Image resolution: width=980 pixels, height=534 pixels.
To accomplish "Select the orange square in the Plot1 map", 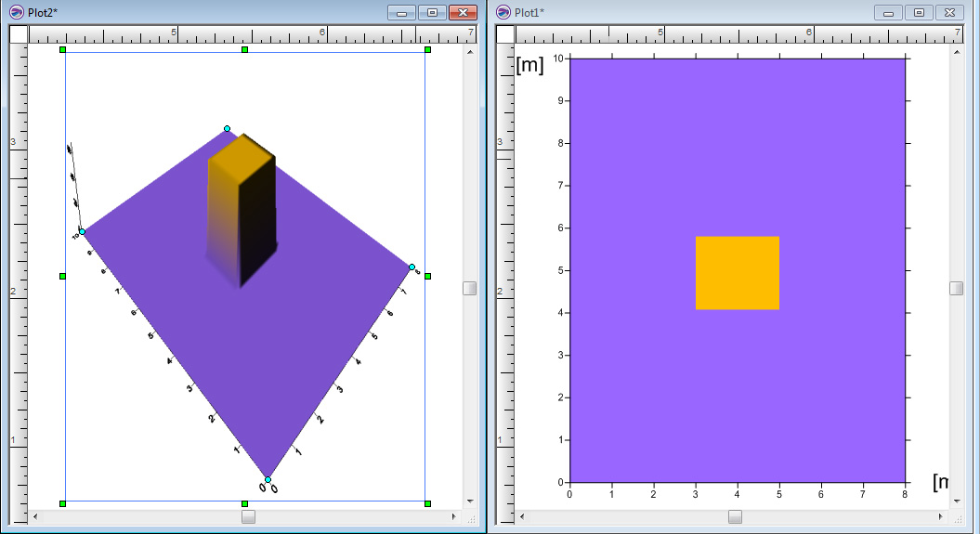I will click(x=737, y=272).
